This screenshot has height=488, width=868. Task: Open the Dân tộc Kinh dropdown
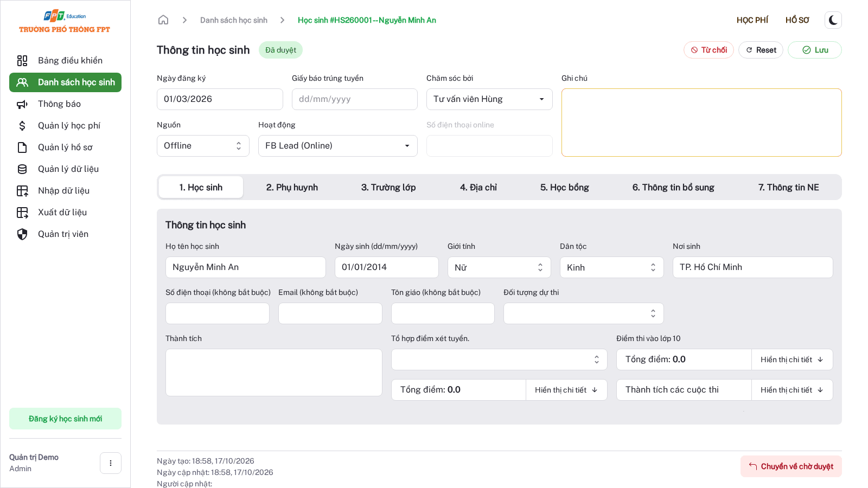coord(612,267)
